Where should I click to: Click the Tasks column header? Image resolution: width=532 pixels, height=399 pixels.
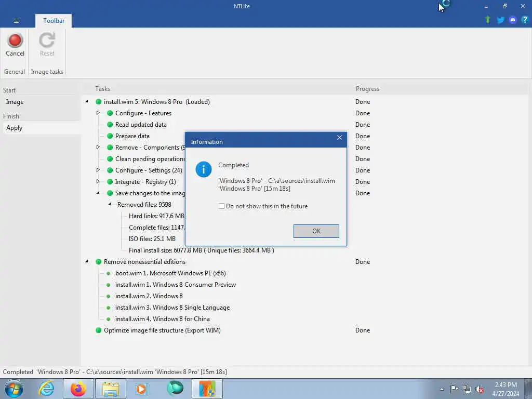click(x=102, y=88)
